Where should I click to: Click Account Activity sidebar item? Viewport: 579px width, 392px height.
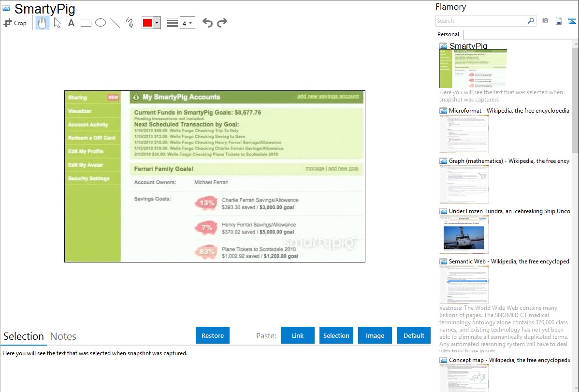[x=88, y=125]
